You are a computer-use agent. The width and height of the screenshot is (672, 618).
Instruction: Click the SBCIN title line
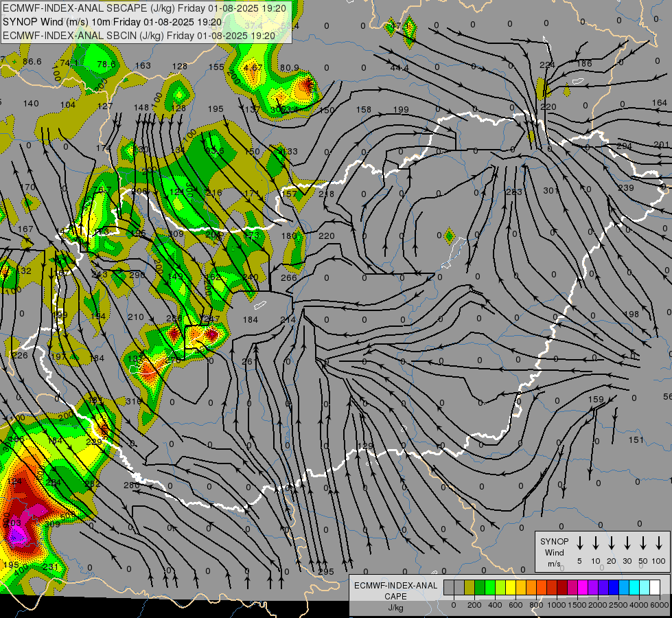click(139, 36)
